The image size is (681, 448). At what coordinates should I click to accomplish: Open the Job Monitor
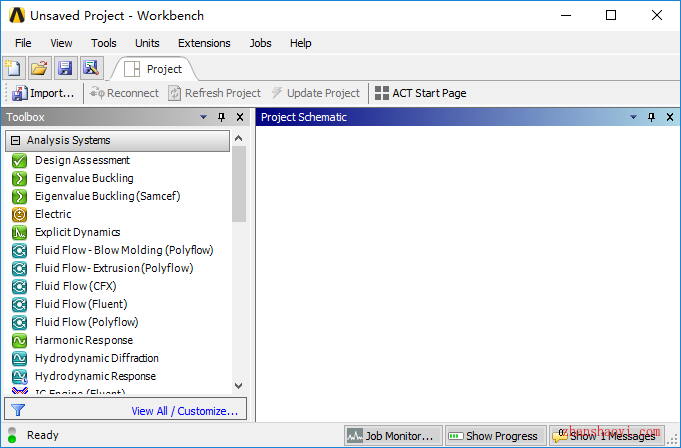pos(393,435)
